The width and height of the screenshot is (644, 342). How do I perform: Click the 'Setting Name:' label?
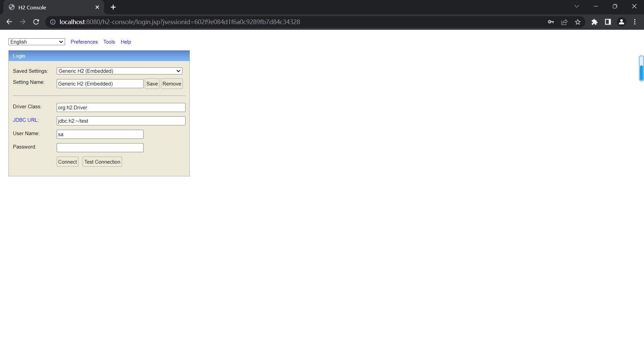pyautogui.click(x=29, y=82)
